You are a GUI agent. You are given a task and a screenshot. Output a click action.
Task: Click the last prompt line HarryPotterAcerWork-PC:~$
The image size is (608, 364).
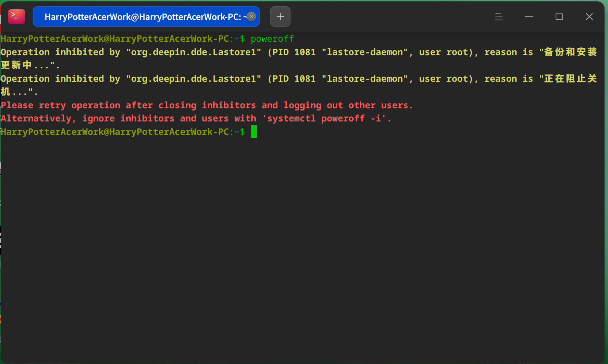[123, 132]
